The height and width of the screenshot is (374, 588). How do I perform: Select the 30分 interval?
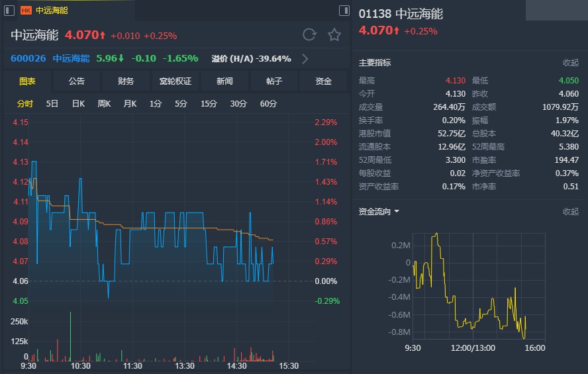(x=238, y=104)
